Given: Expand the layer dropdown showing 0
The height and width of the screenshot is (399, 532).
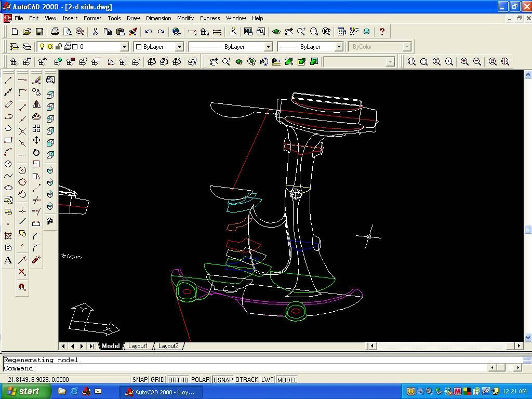Looking at the screenshot, I should pyautogui.click(x=124, y=47).
